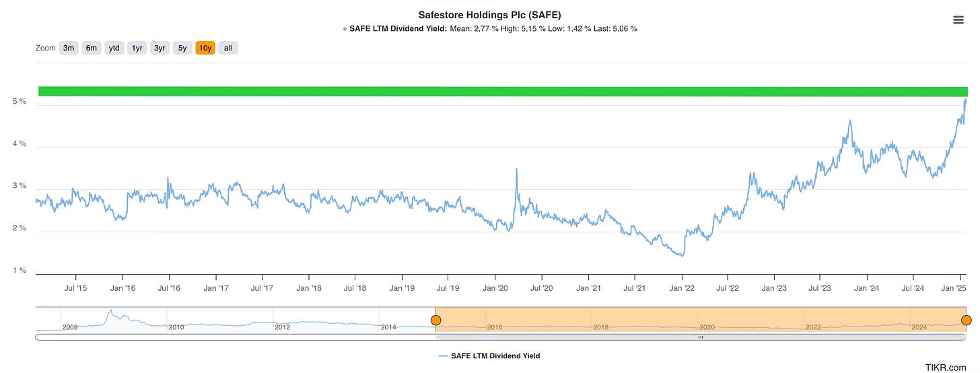Select the all zoom range

(228, 48)
